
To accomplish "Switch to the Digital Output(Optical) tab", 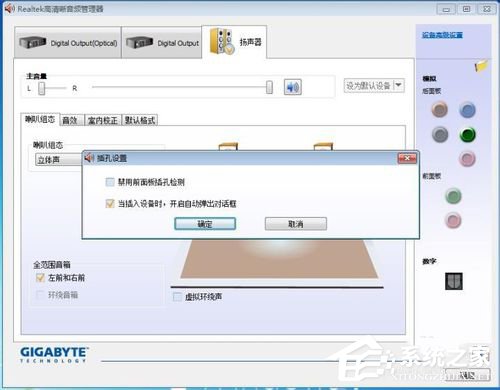I will point(68,43).
